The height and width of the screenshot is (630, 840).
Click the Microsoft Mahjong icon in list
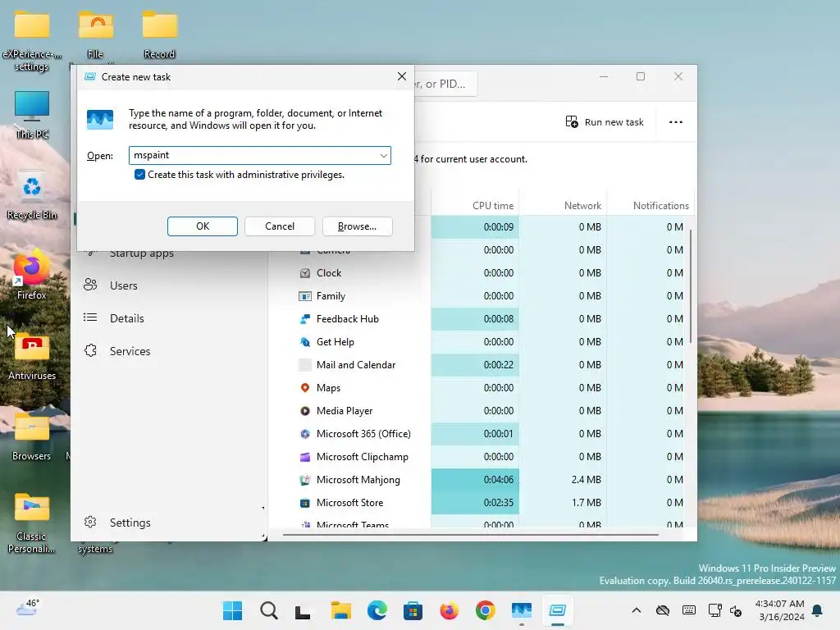point(305,480)
